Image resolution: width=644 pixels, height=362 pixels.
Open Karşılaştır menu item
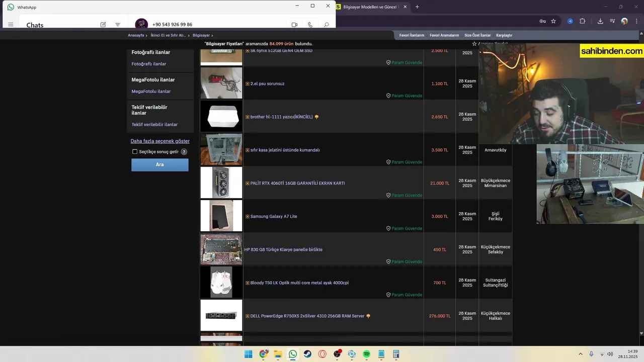click(504, 35)
